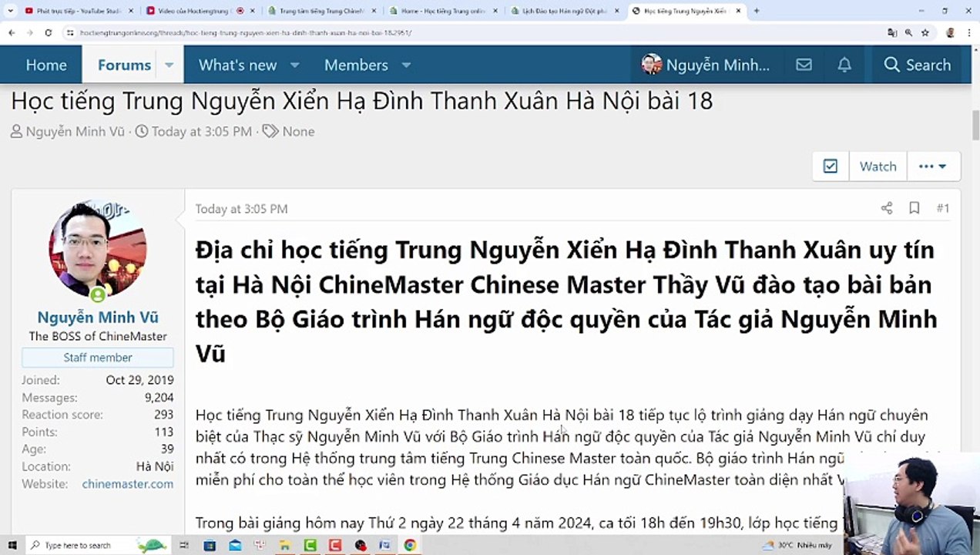Reload the page with the refresh icon
980x555 pixels.
click(x=48, y=33)
